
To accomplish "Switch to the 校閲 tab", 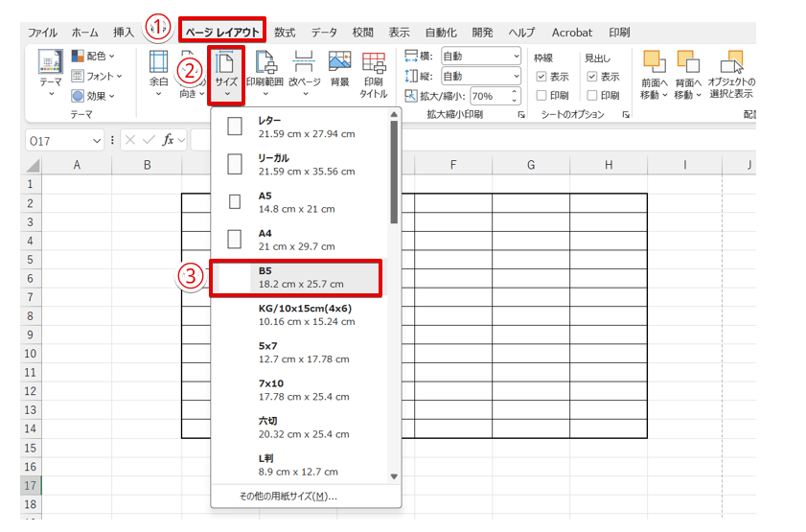I will coord(363,33).
